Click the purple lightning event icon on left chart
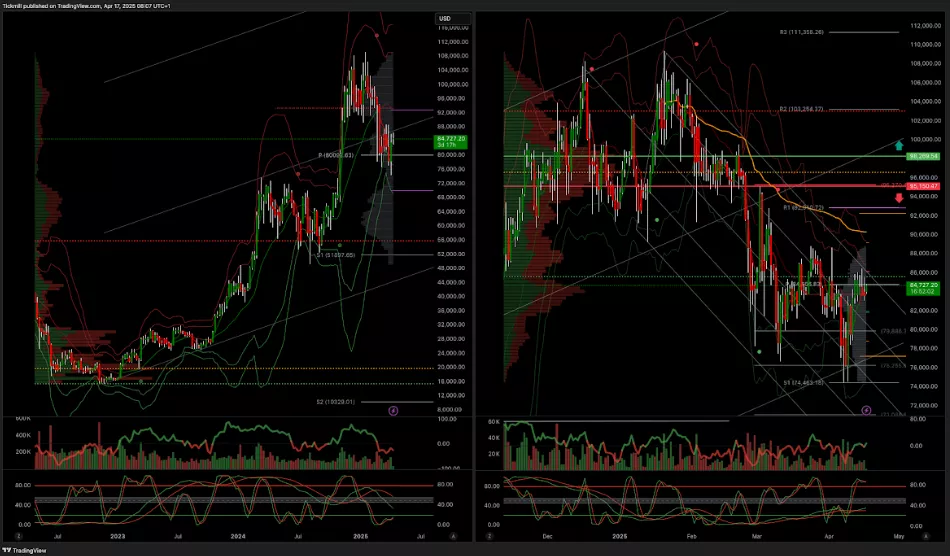 click(393, 410)
